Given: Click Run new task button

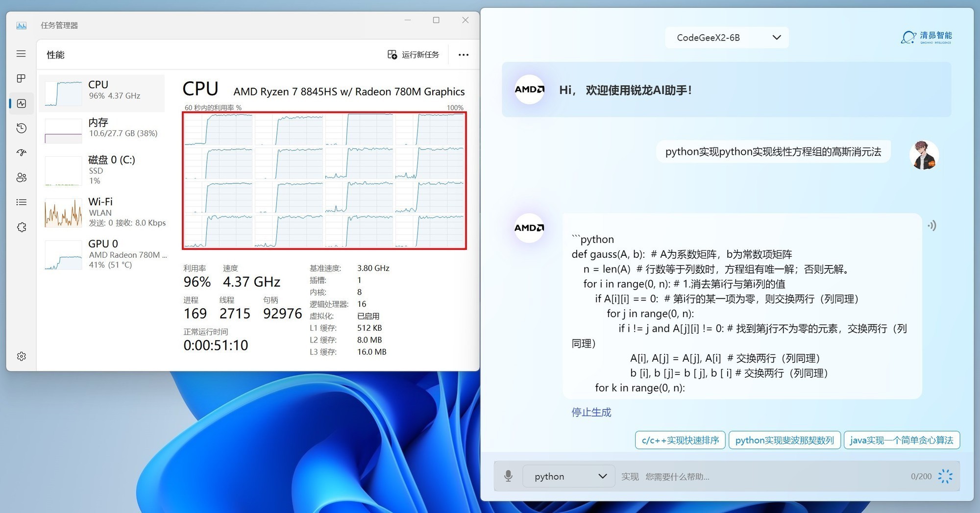Looking at the screenshot, I should point(413,55).
